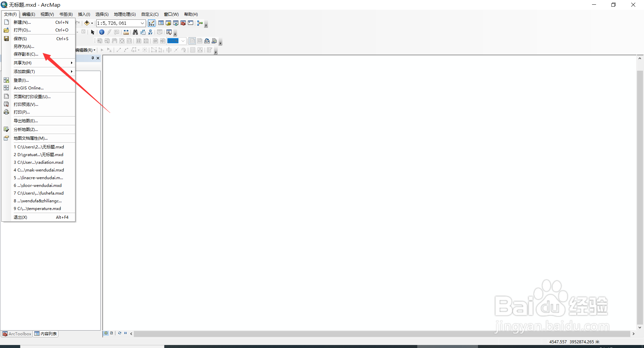Select the Find tool
The image size is (644, 348).
(135, 32)
